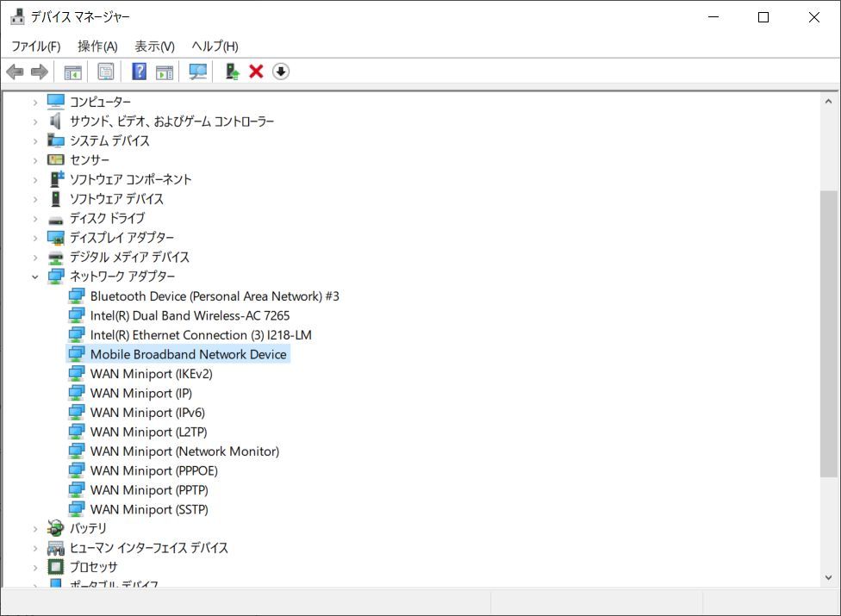Expand the ディスプレイ アダプター category
Viewport: 841px width, 616px height.
click(35, 238)
